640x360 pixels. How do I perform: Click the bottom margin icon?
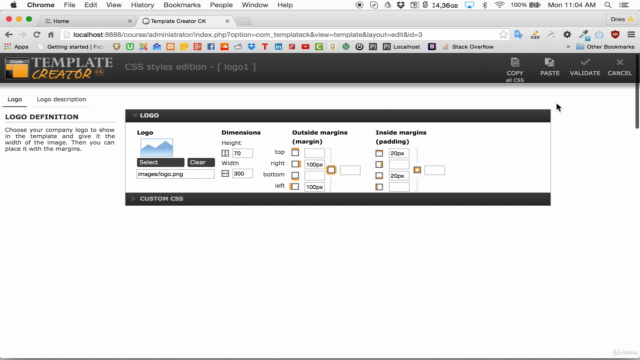(x=295, y=176)
